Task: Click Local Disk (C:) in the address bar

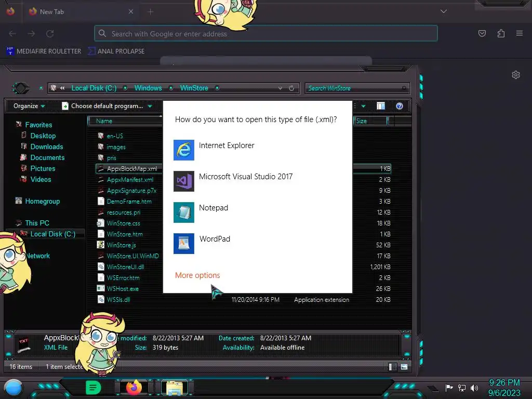Action: tap(94, 88)
